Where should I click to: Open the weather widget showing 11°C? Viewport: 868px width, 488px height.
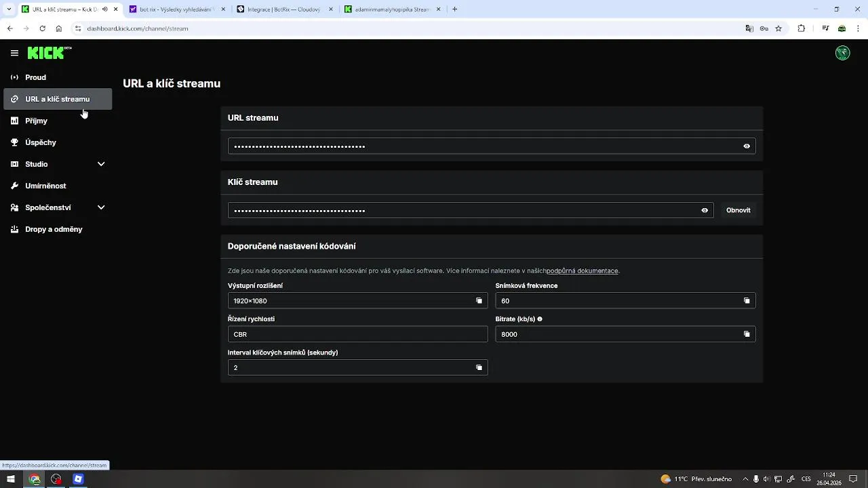tap(696, 479)
